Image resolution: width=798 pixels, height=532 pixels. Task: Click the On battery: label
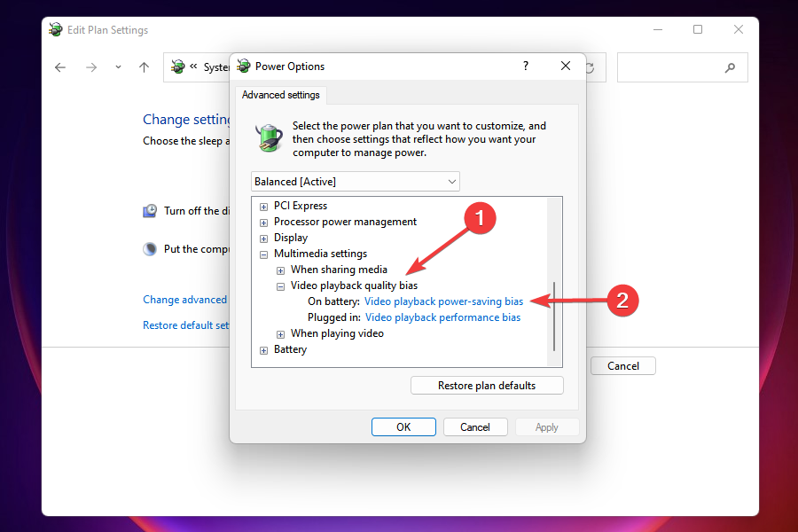click(334, 301)
